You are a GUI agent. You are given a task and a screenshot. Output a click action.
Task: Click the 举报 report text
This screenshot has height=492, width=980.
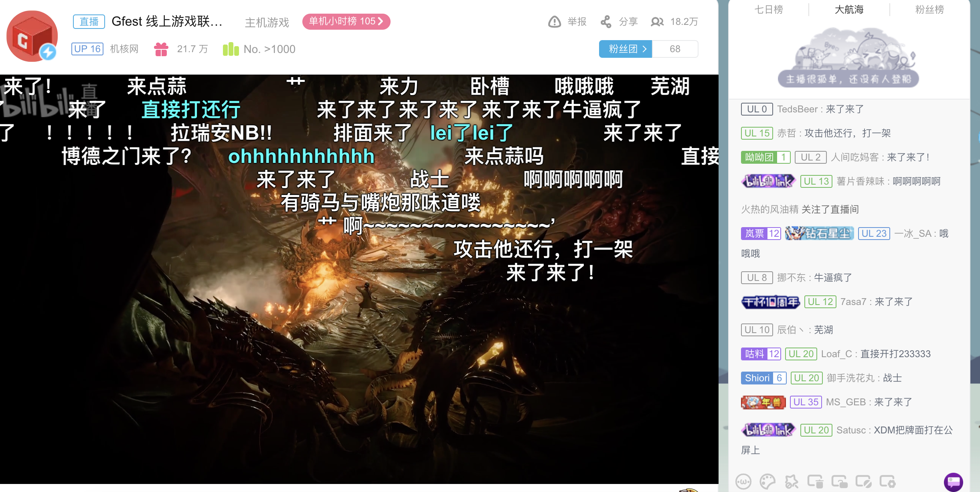pos(577,22)
